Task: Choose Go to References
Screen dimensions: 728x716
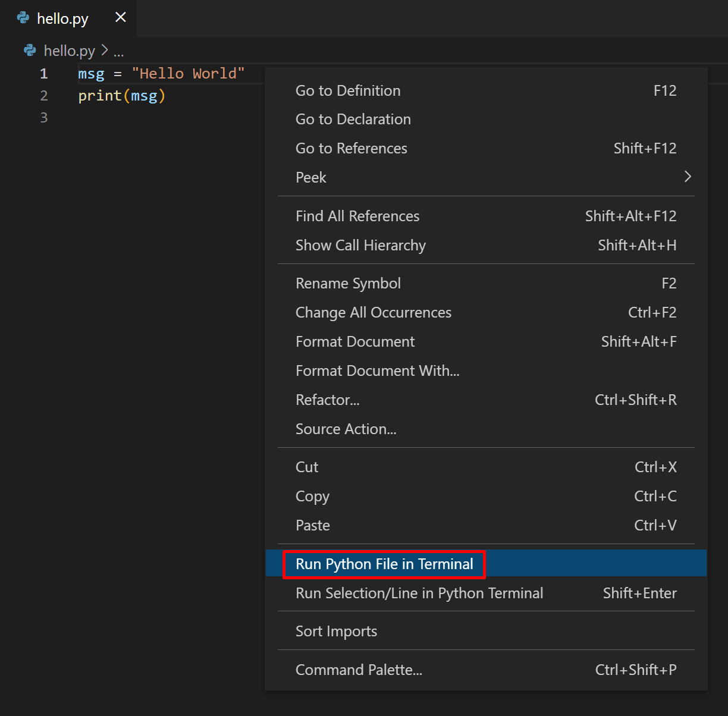Action: [x=351, y=148]
